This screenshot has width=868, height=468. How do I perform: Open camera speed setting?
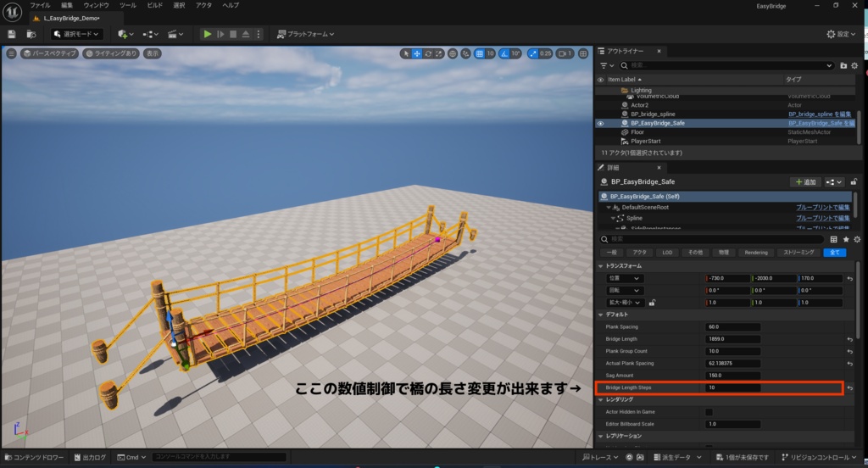565,53
